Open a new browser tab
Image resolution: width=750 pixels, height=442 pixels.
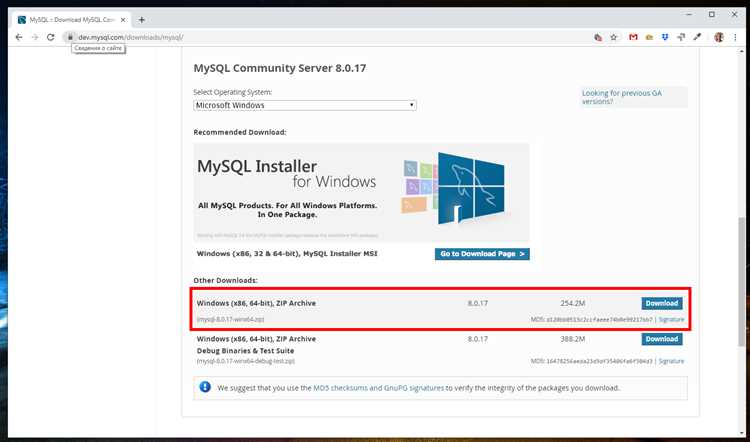pos(141,20)
